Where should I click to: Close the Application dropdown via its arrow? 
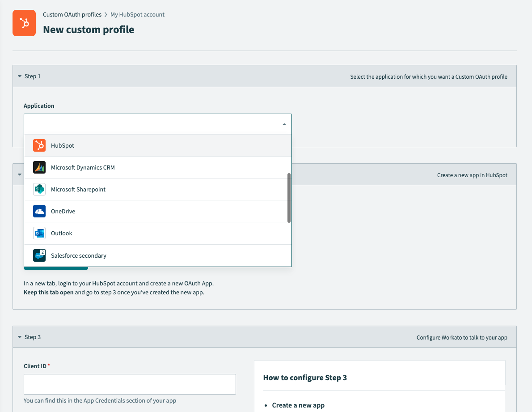(x=284, y=124)
